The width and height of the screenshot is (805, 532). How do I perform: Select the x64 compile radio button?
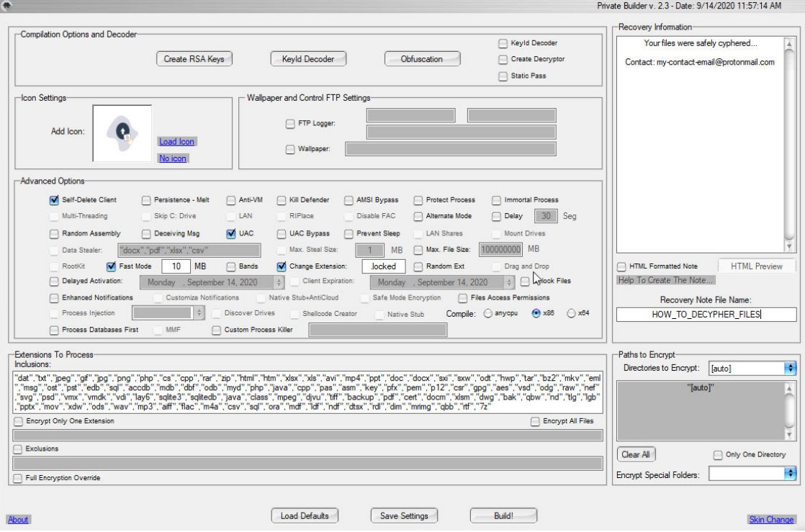pyautogui.click(x=572, y=313)
